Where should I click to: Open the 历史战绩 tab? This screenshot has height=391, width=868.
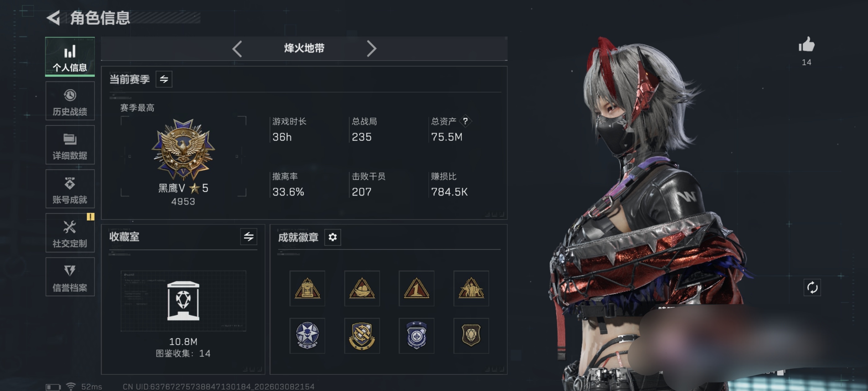coord(70,101)
